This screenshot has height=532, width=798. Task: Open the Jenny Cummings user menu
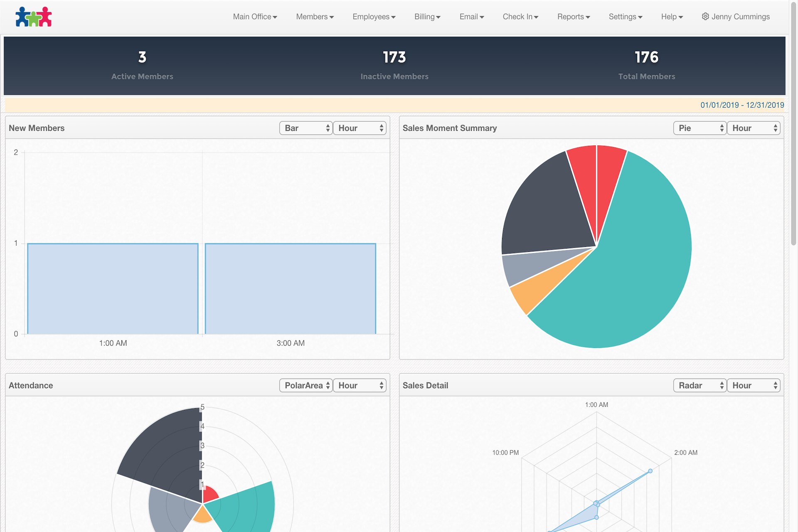736,17
